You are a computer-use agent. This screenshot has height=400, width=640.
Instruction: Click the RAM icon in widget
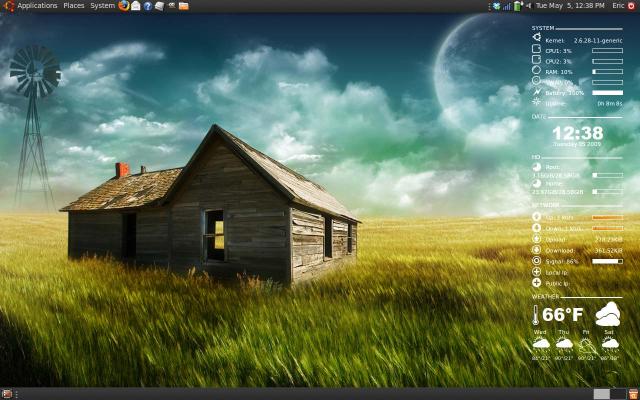point(536,70)
